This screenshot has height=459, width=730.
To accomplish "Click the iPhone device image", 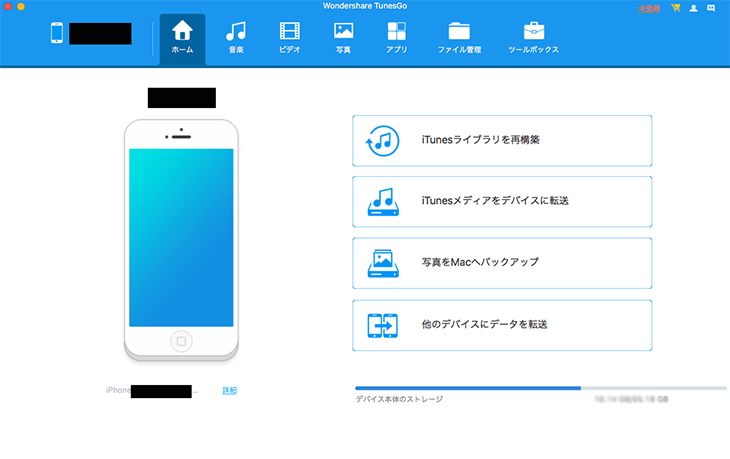I will click(x=181, y=240).
